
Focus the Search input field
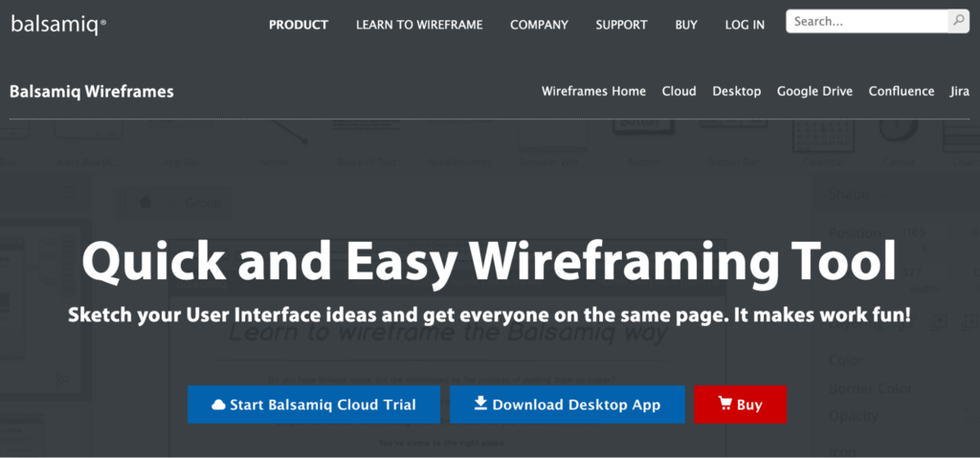(866, 21)
